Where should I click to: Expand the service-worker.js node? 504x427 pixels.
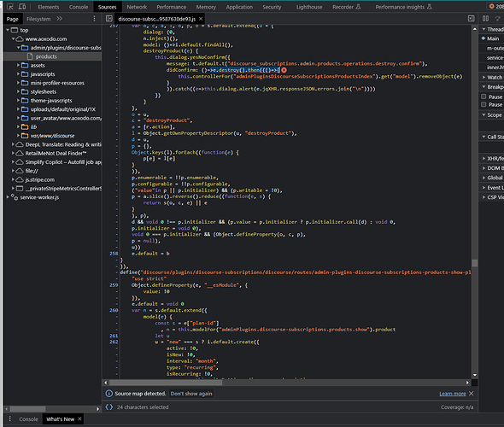coord(8,197)
